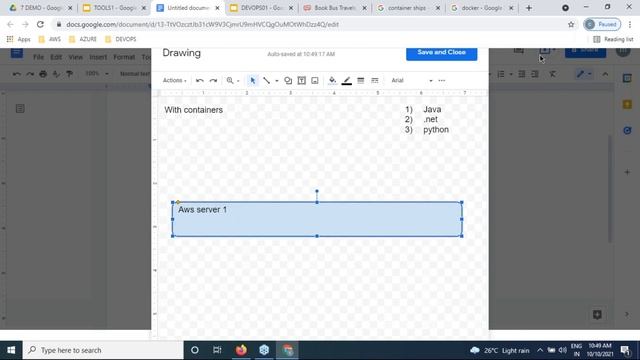This screenshot has height=360, width=640.
Task: Go back in browser history
Action: pos(10,24)
